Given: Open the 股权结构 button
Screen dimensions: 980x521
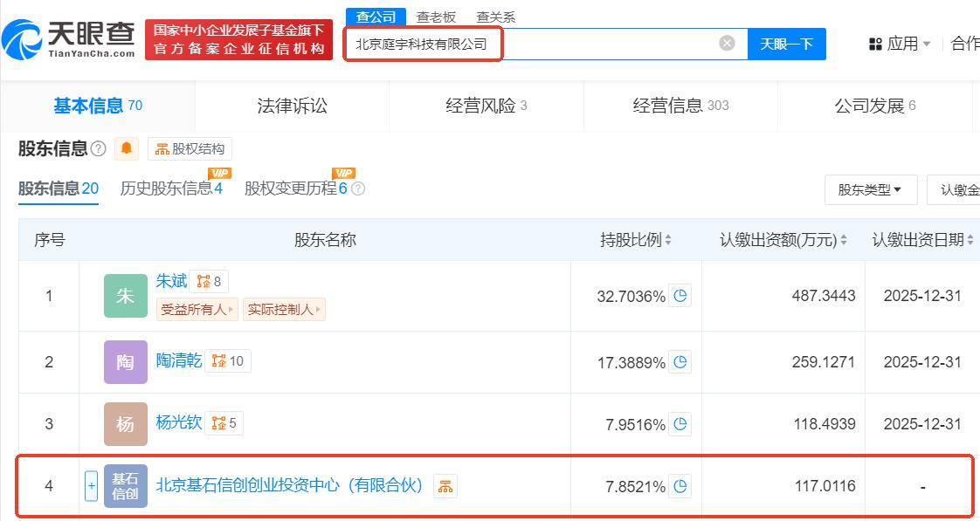Looking at the screenshot, I should pos(190,148).
